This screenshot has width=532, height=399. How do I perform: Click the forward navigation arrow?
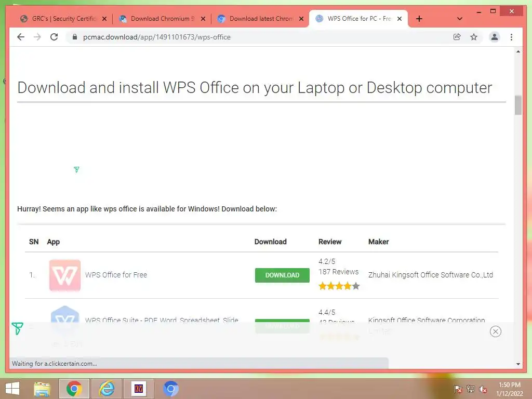[x=37, y=37]
